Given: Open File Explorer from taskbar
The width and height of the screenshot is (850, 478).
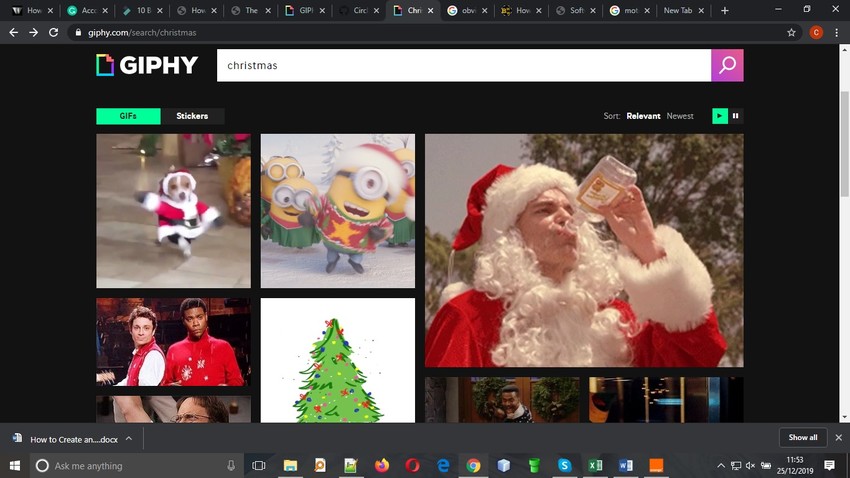Looking at the screenshot, I should pyautogui.click(x=290, y=466).
